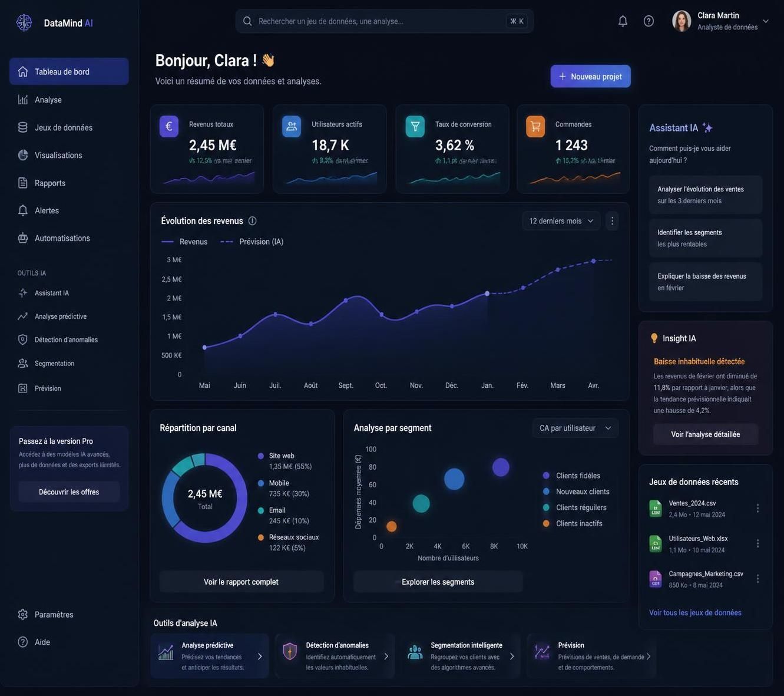Open the 12 derniers mois dropdown
The width and height of the screenshot is (784, 696).
pyautogui.click(x=561, y=221)
